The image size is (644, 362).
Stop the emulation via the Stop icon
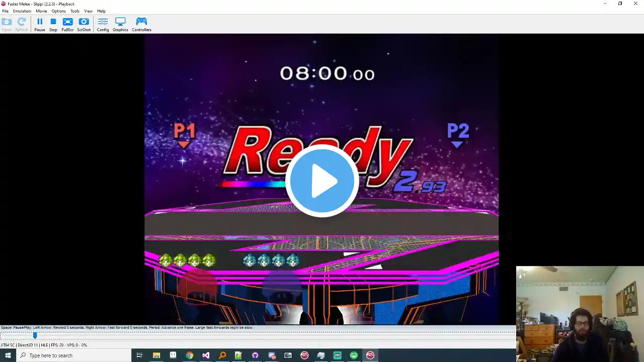click(x=53, y=24)
